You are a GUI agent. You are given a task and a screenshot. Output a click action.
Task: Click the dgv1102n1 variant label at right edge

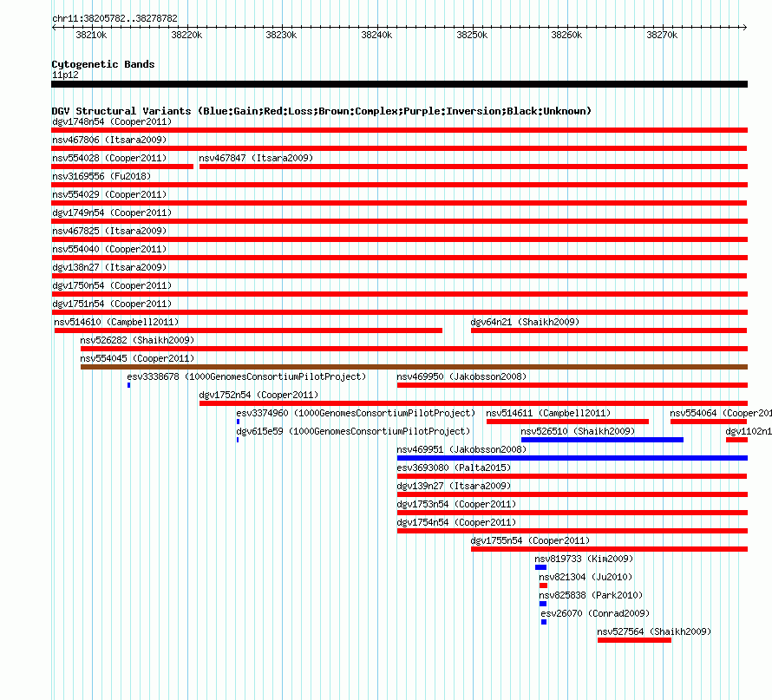click(x=749, y=431)
